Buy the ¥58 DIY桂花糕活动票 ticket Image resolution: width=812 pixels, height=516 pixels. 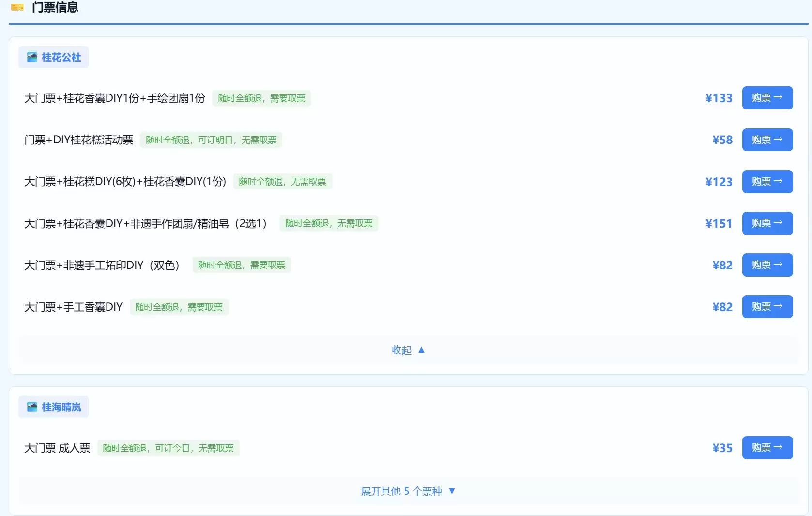[x=767, y=140]
